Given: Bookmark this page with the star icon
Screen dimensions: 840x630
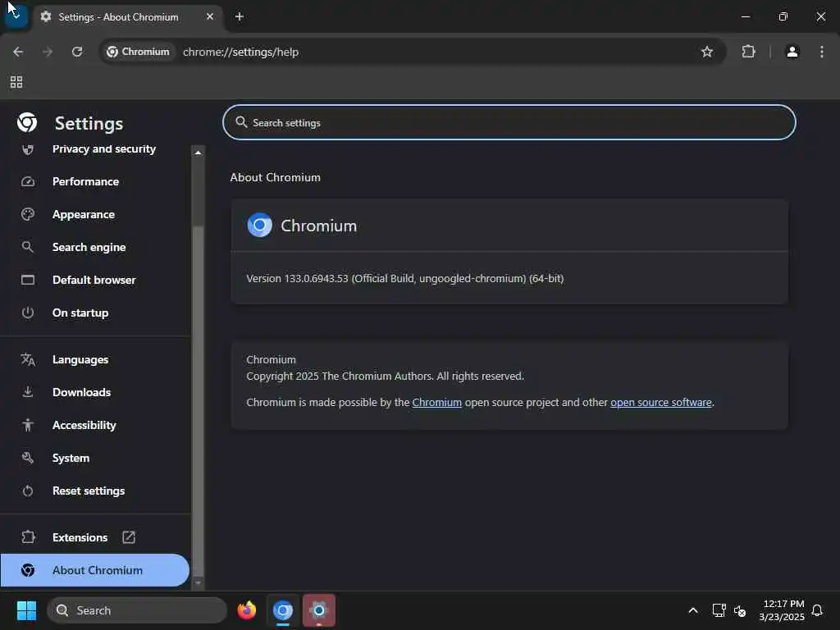Looking at the screenshot, I should coord(707,52).
